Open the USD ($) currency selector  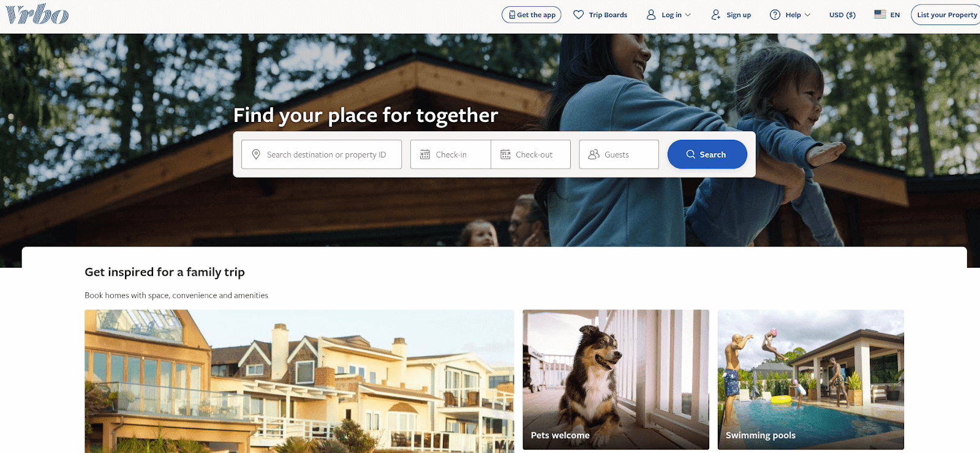(x=842, y=15)
